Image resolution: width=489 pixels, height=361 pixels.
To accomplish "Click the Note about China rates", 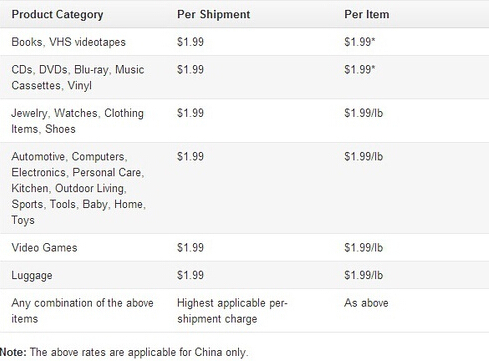I will click(x=124, y=352).
